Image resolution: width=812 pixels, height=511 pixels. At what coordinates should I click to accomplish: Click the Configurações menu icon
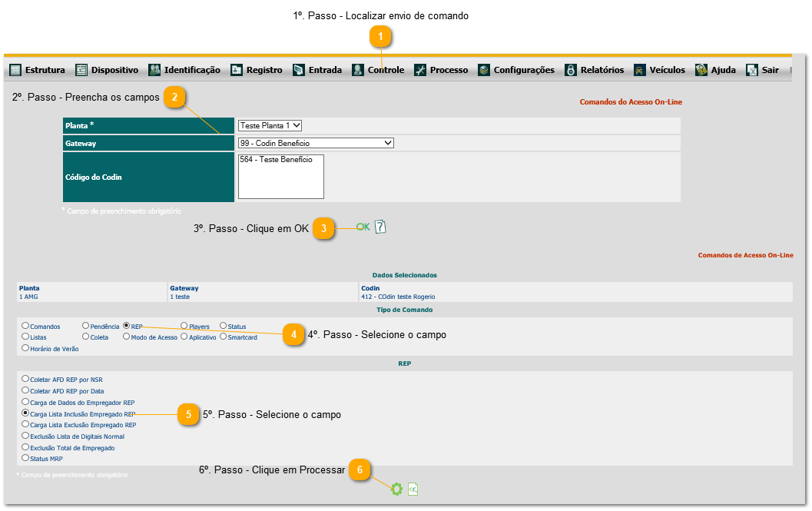click(484, 70)
